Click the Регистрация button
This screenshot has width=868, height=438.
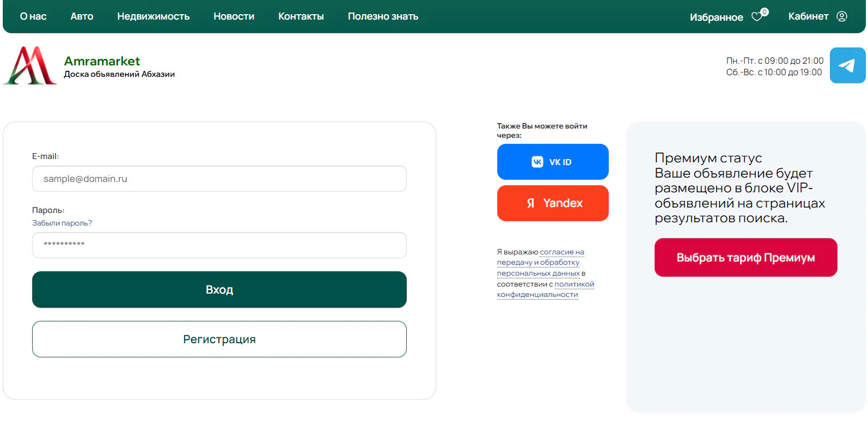[x=219, y=339]
